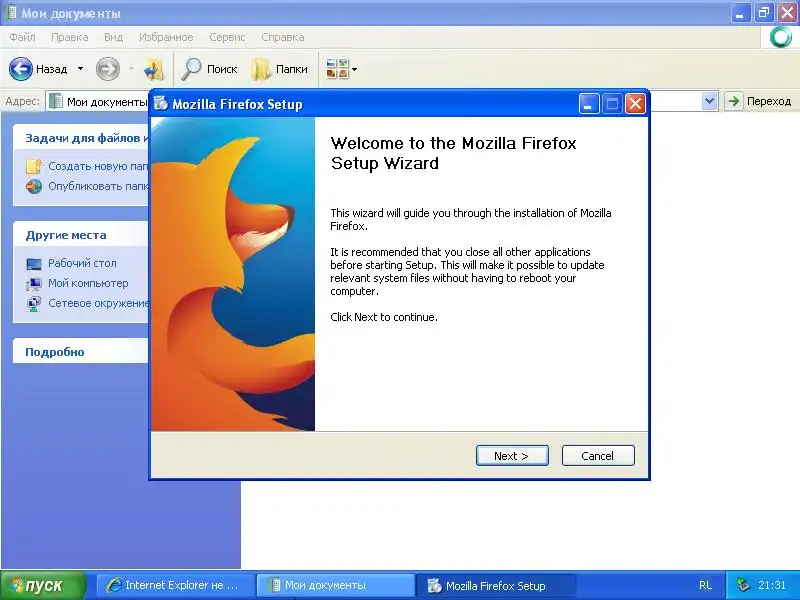This screenshot has width=800, height=600.
Task: Expand the address bar dropdown arrow
Action: click(709, 101)
